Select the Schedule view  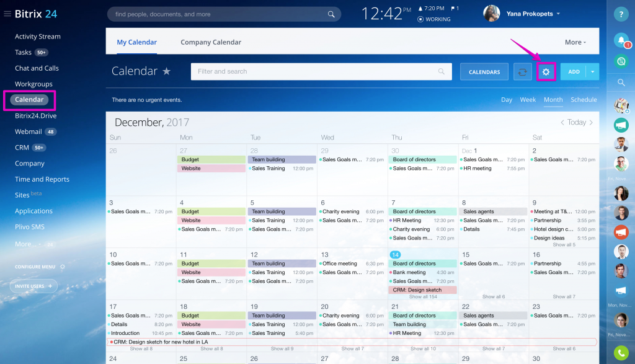(x=584, y=100)
